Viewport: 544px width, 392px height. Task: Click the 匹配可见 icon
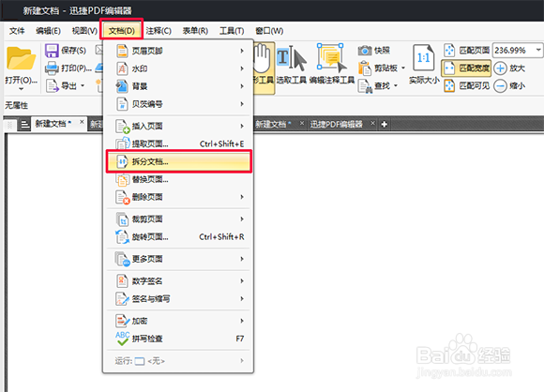click(x=449, y=85)
